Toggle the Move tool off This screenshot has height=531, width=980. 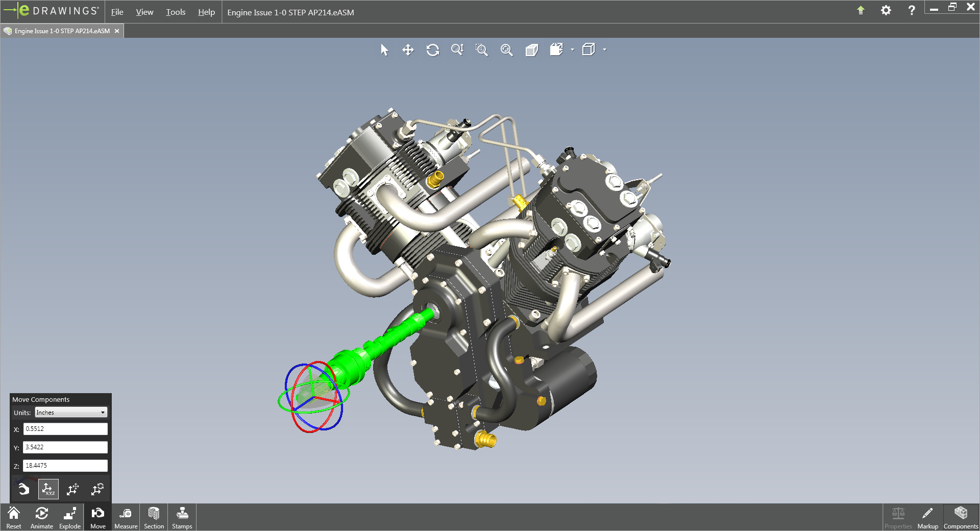pyautogui.click(x=97, y=517)
